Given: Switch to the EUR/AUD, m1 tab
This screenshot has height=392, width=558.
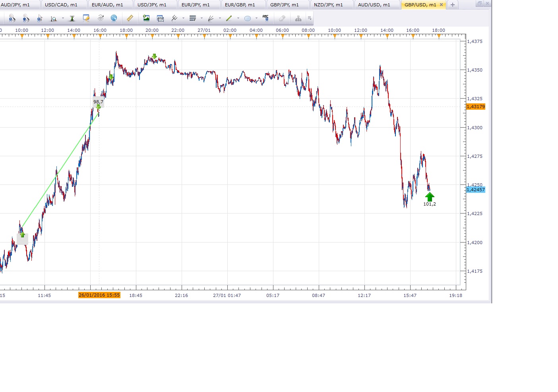Looking at the screenshot, I should point(107,5).
